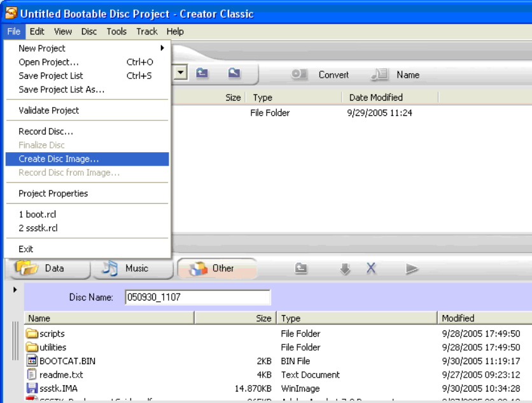Image resolution: width=532 pixels, height=403 pixels.
Task: Open the Disc menu
Action: coord(89,32)
